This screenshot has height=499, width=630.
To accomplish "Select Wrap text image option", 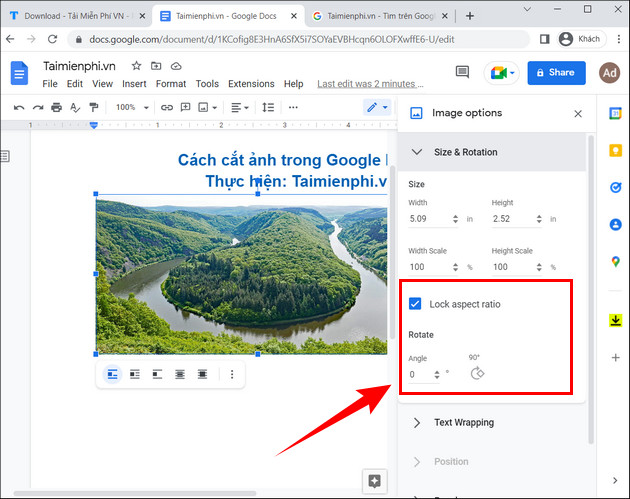I will click(135, 374).
